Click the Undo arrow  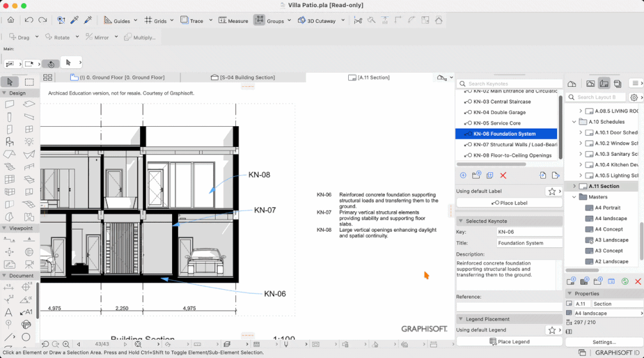[29, 20]
